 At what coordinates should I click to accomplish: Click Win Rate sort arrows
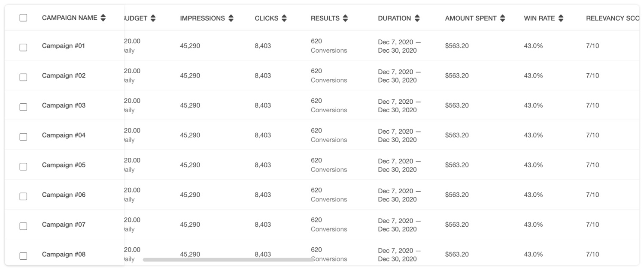[x=561, y=18]
